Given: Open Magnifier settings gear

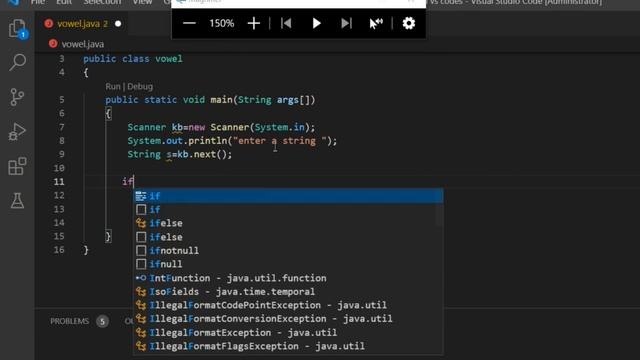Looking at the screenshot, I should [409, 23].
